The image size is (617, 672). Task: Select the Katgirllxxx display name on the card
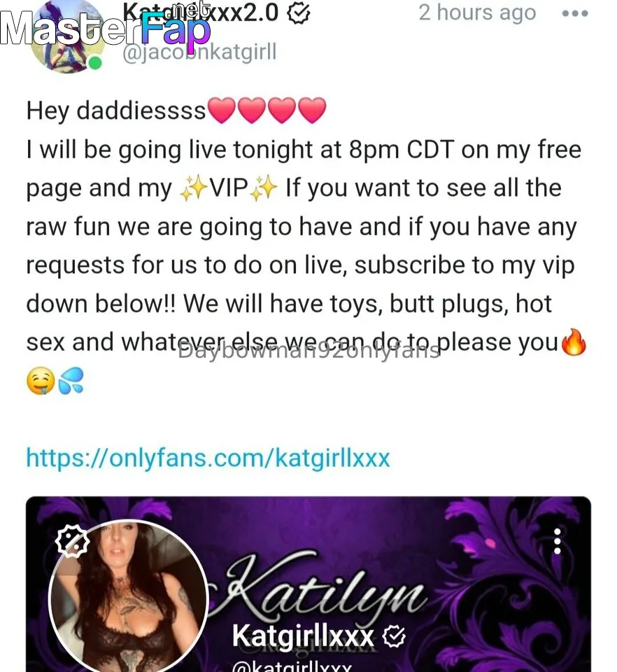pos(303,635)
